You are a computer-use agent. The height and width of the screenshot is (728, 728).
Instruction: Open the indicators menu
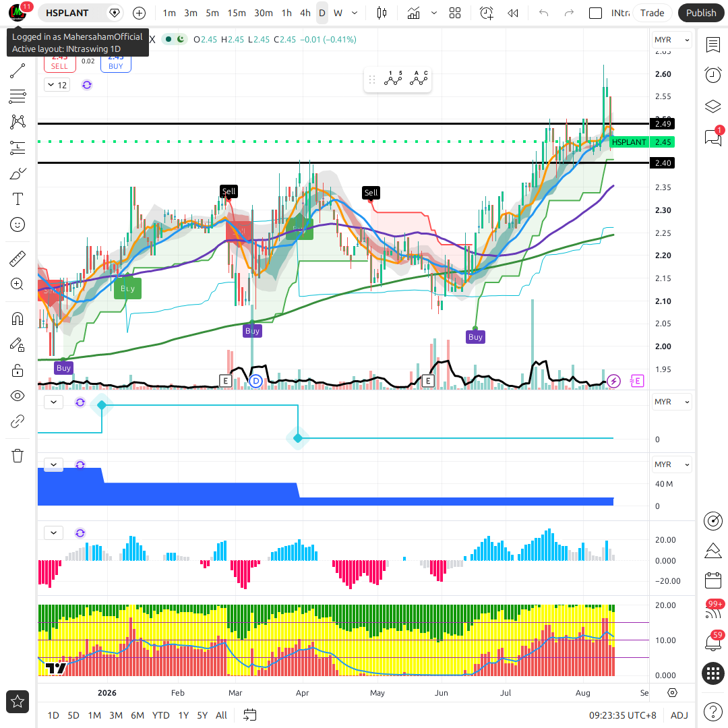click(413, 13)
